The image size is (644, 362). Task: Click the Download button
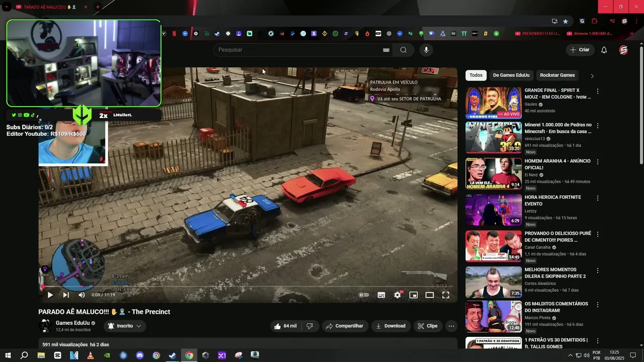coord(390,326)
